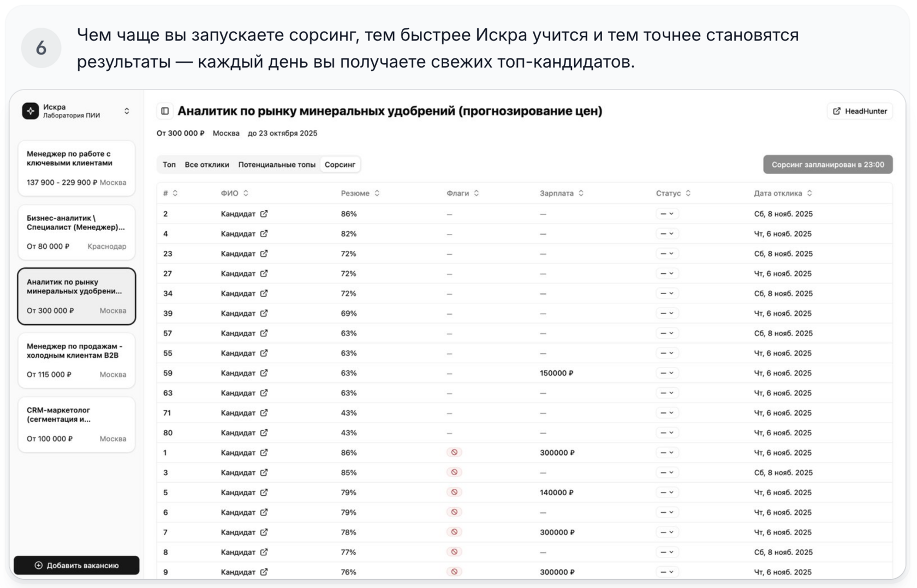This screenshot has width=917, height=588.
Task: Sort candidates by the Флаги column
Action: (x=463, y=193)
